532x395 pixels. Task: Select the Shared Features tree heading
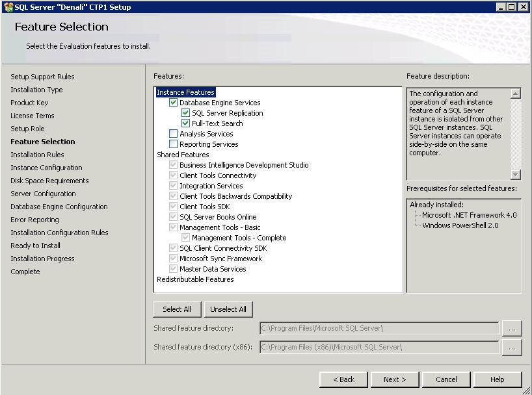[183, 155]
